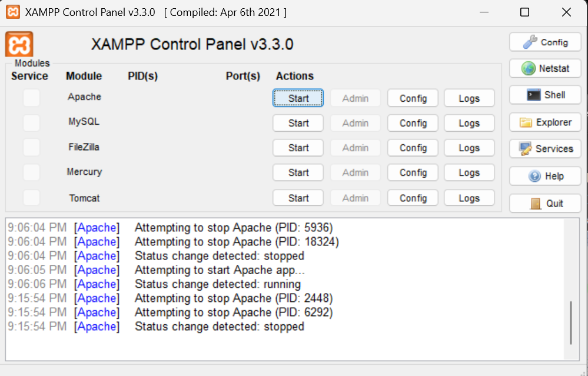The width and height of the screenshot is (588, 376).
Task: Launch the Shell terminal button
Action: (x=545, y=95)
